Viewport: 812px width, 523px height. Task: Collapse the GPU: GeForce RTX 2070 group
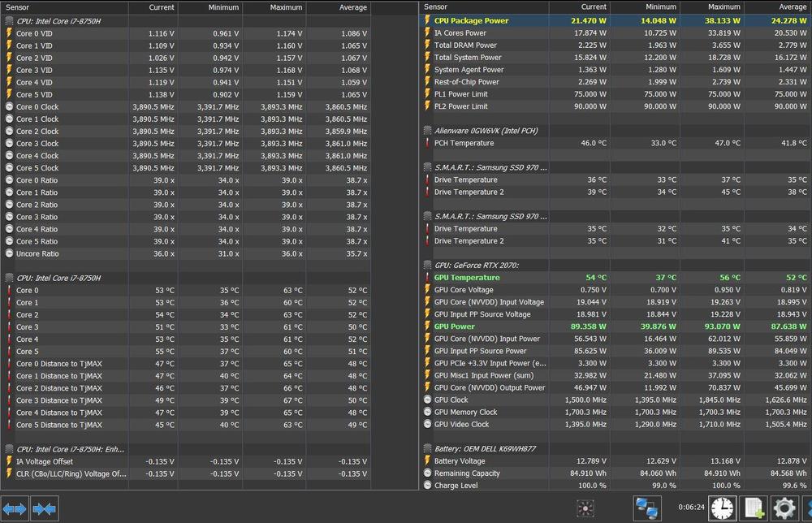427,265
